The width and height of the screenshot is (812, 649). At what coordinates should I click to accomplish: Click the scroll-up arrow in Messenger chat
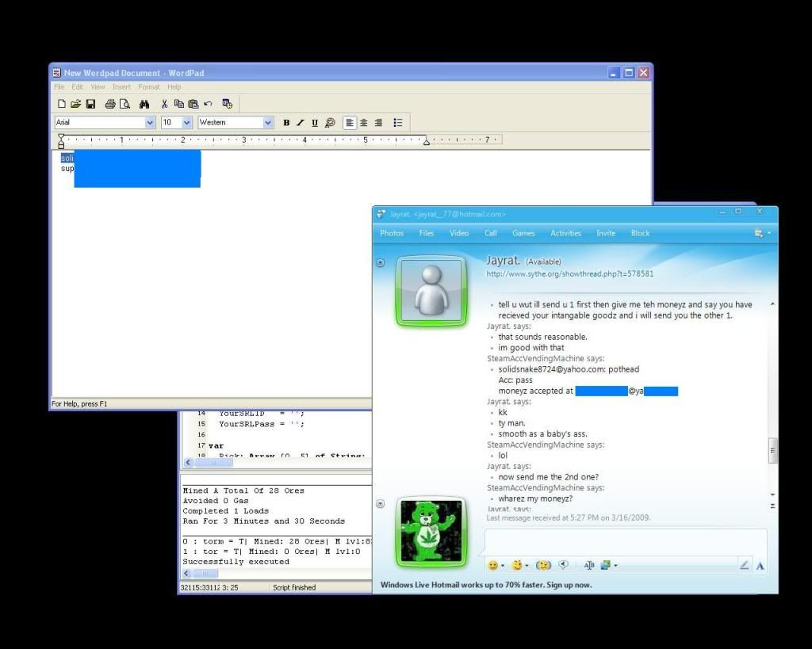pos(772,304)
